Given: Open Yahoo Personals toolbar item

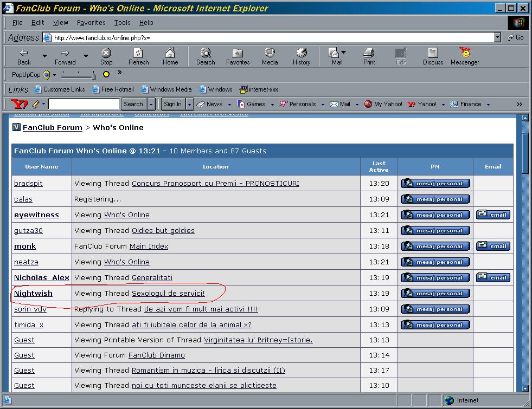Looking at the screenshot, I should tap(298, 104).
